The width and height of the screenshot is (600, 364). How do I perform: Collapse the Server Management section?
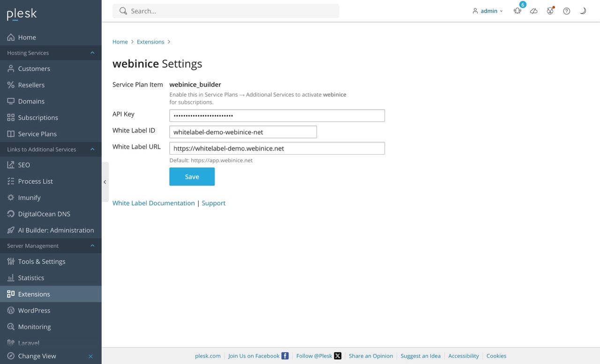click(x=92, y=245)
